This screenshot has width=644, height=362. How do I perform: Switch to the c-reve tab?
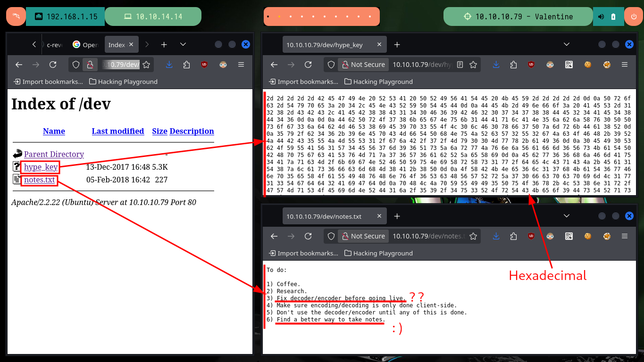pos(54,45)
